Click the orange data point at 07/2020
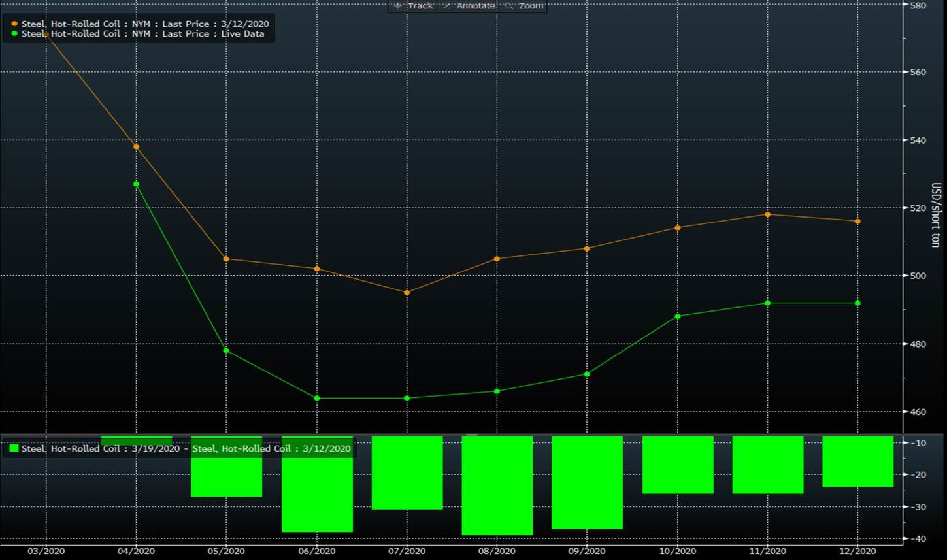 pos(407,293)
